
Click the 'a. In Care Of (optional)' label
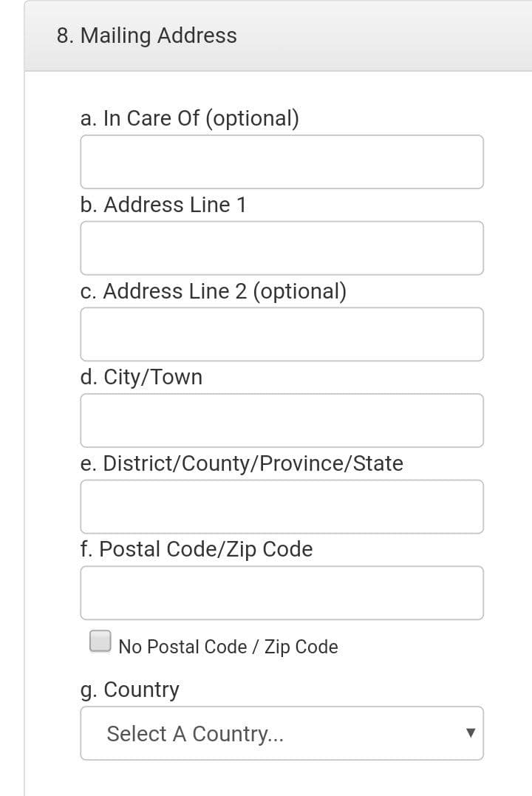tap(190, 119)
